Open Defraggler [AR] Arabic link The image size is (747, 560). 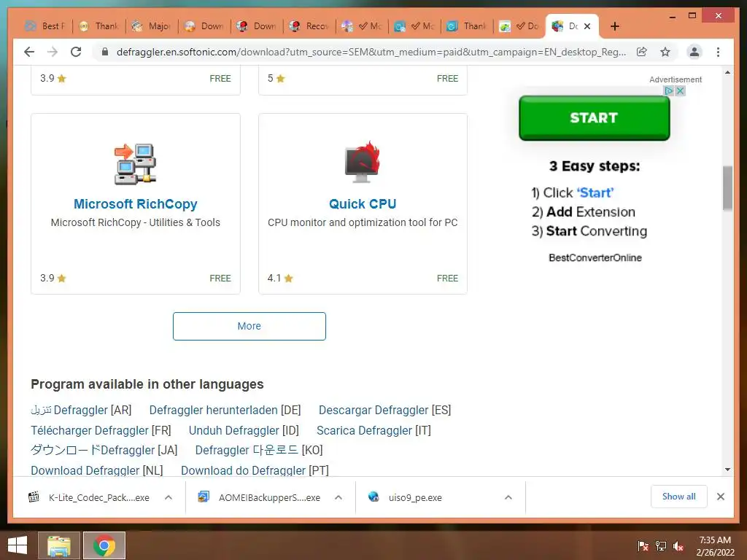coord(81,410)
